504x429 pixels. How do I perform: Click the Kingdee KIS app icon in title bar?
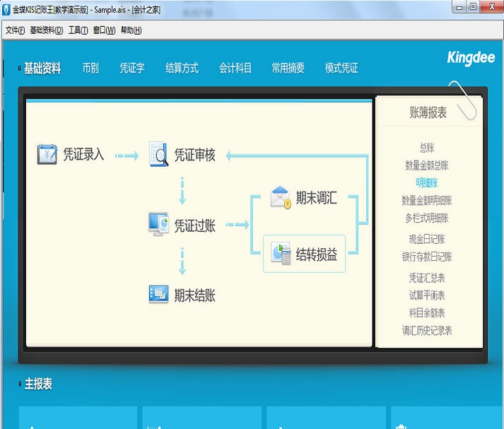click(6, 10)
